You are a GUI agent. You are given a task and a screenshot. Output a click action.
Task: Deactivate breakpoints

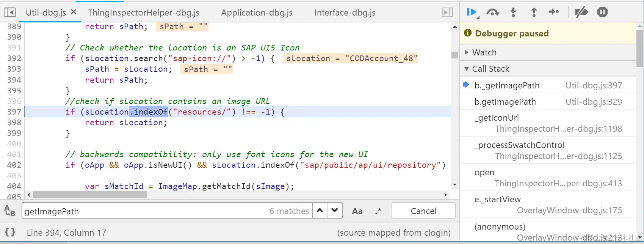[x=581, y=13]
